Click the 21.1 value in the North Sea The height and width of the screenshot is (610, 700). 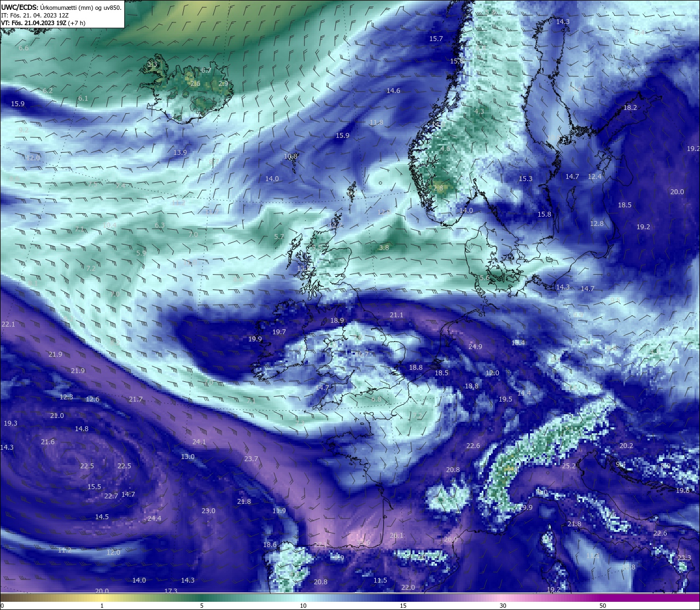tap(396, 315)
